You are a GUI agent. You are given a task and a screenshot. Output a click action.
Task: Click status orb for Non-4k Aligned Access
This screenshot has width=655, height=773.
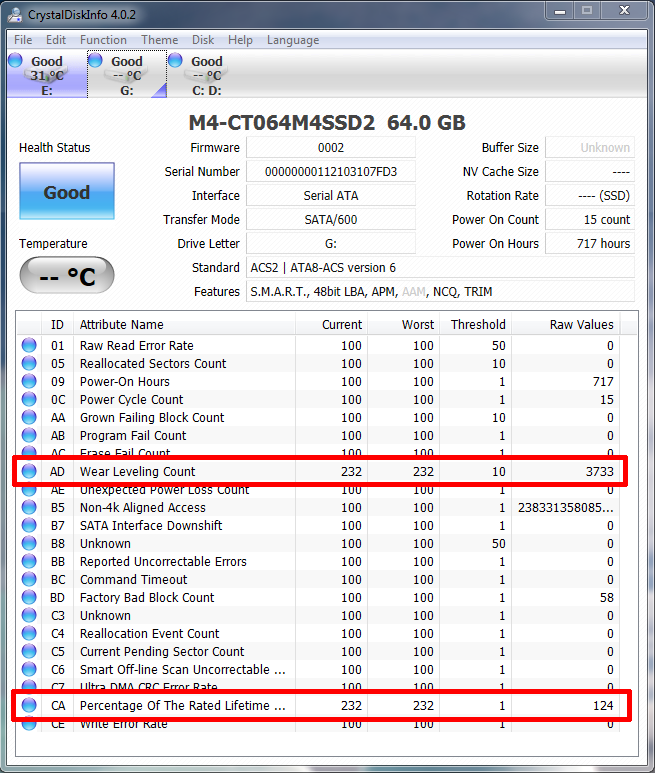29,507
